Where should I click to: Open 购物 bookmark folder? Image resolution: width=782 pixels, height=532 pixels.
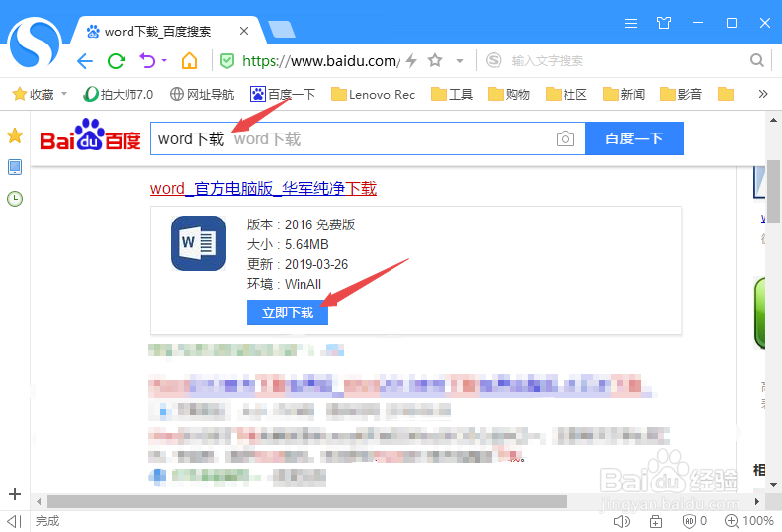pos(509,94)
